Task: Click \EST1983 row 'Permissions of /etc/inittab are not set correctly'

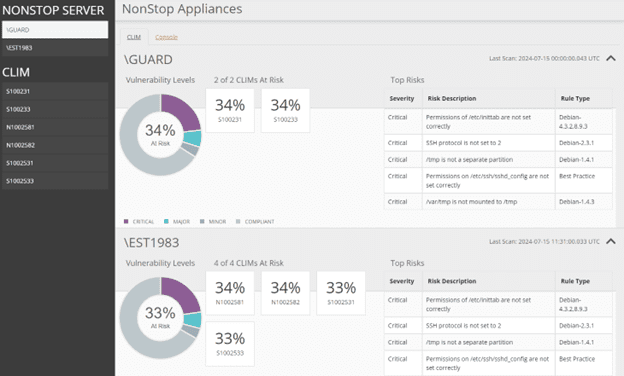Action: 498,304
